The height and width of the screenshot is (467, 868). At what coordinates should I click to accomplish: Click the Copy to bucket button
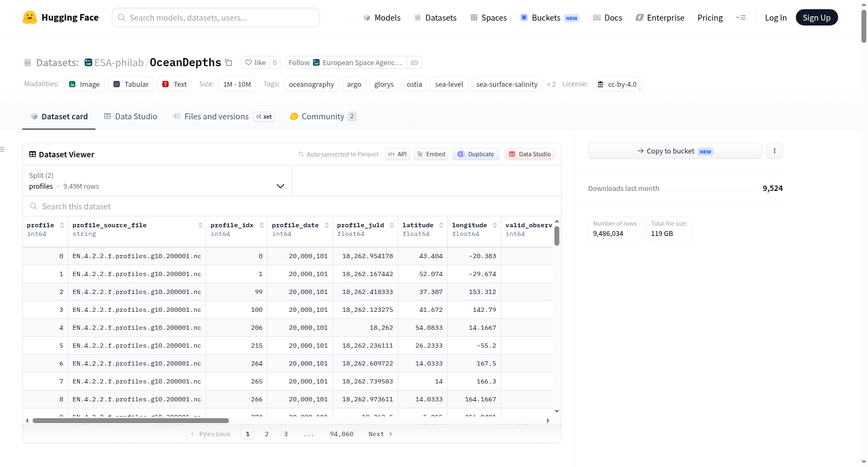click(675, 151)
